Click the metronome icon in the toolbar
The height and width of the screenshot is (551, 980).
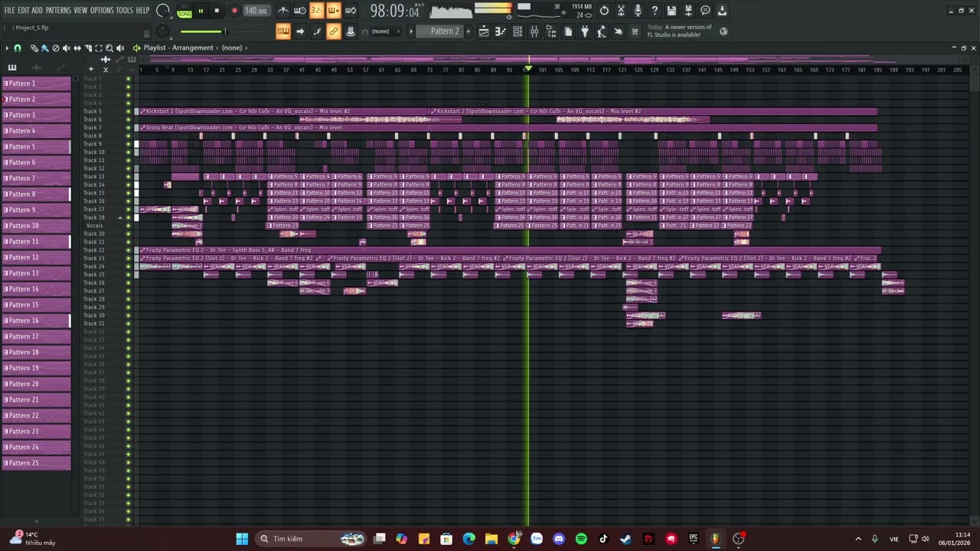point(284,11)
